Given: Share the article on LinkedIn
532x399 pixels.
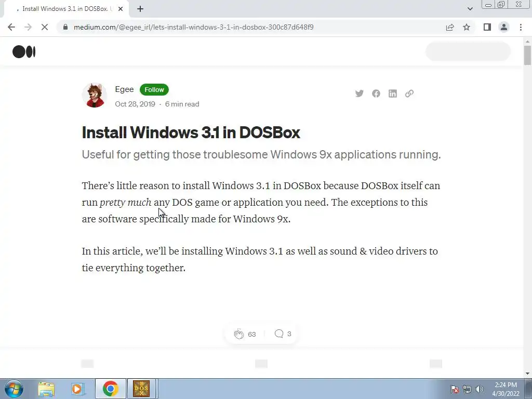Looking at the screenshot, I should click(x=393, y=94).
